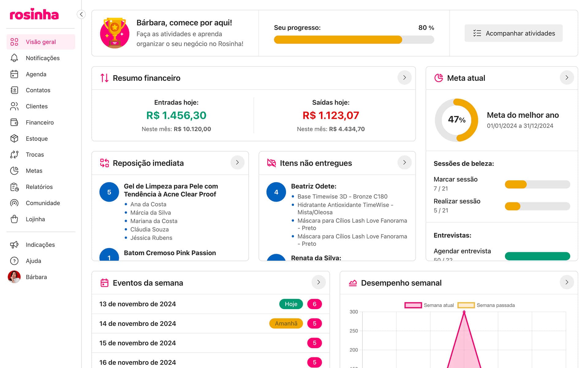
Task: Click the Seu progresso bar
Action: click(354, 40)
